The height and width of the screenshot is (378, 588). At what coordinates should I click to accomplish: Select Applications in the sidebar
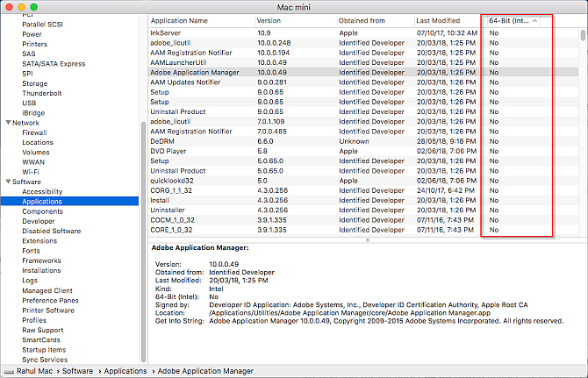tap(42, 202)
